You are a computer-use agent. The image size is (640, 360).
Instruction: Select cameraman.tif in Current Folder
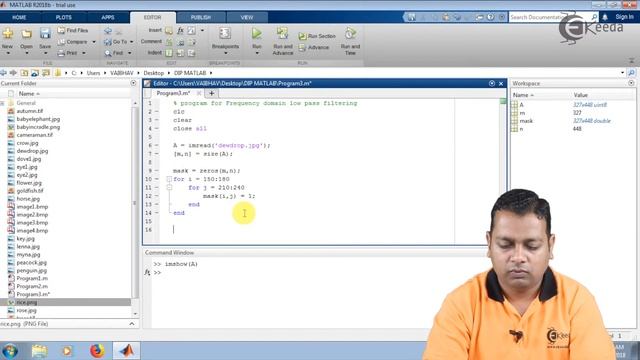click(34, 135)
